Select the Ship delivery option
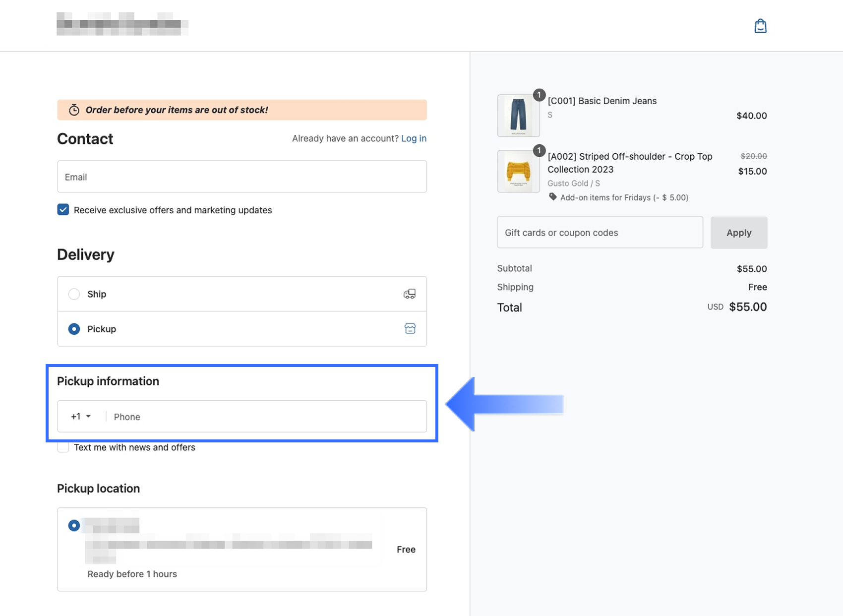 click(x=74, y=294)
